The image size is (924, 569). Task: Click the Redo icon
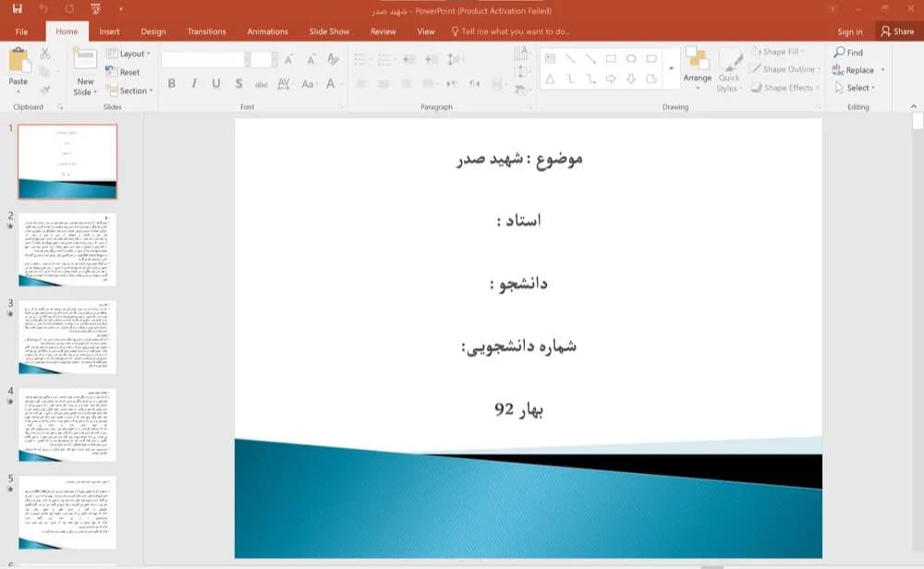(x=69, y=9)
